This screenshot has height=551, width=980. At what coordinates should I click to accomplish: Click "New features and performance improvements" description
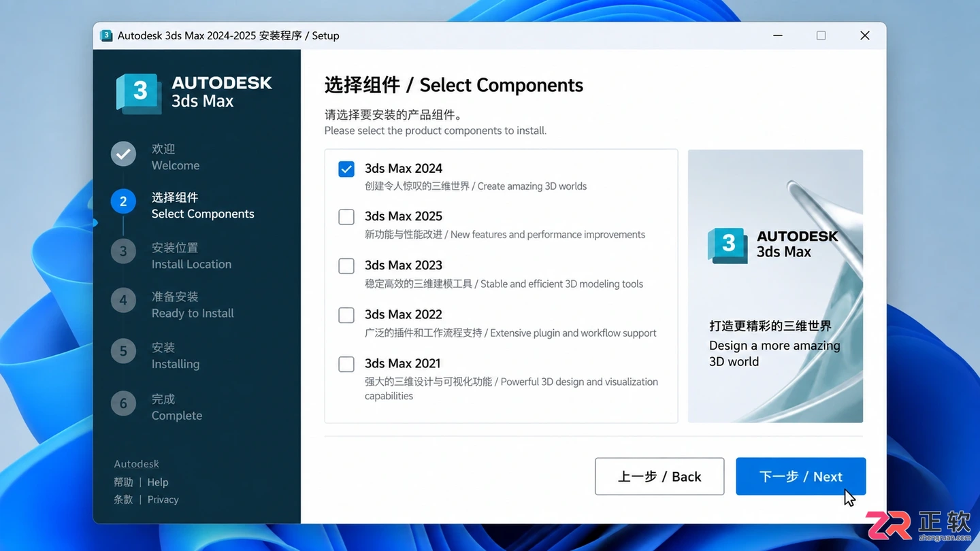tap(548, 235)
